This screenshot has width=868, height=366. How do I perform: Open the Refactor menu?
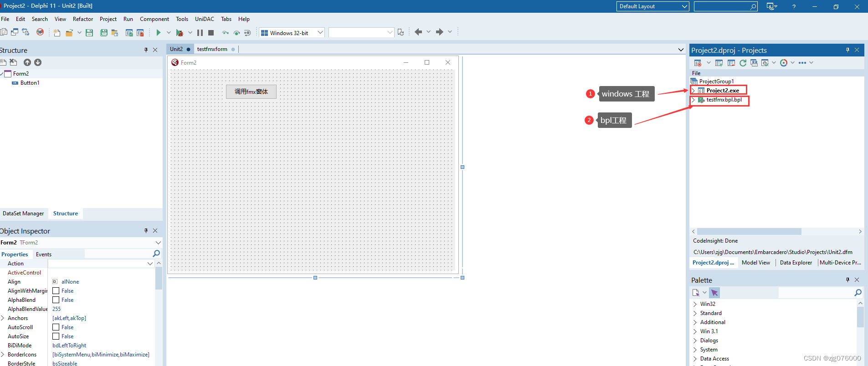pyautogui.click(x=83, y=19)
